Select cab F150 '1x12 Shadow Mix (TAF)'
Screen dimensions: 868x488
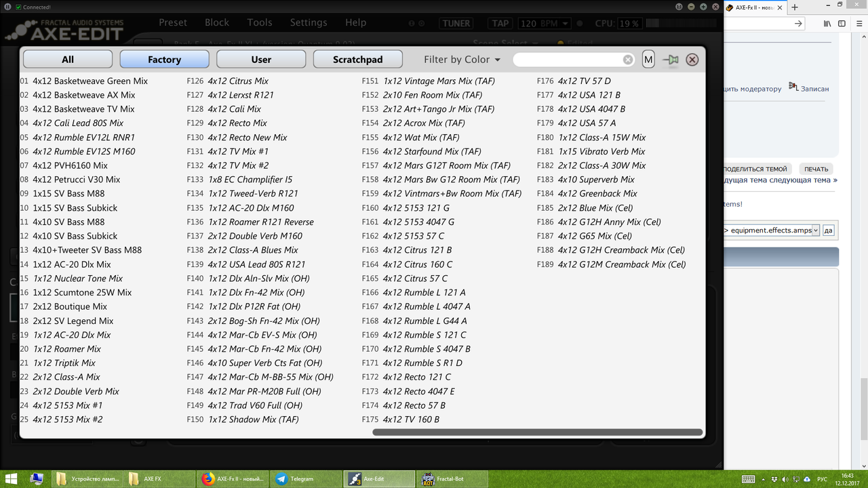[253, 420]
